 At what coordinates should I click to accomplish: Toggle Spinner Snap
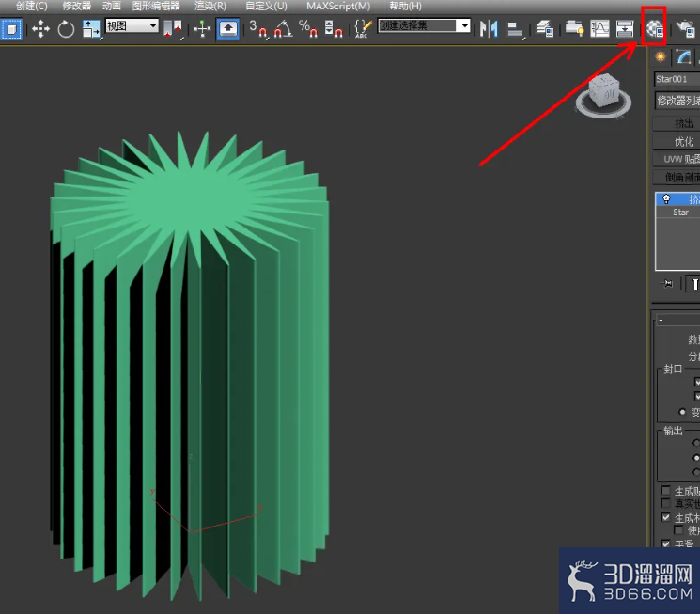(333, 29)
